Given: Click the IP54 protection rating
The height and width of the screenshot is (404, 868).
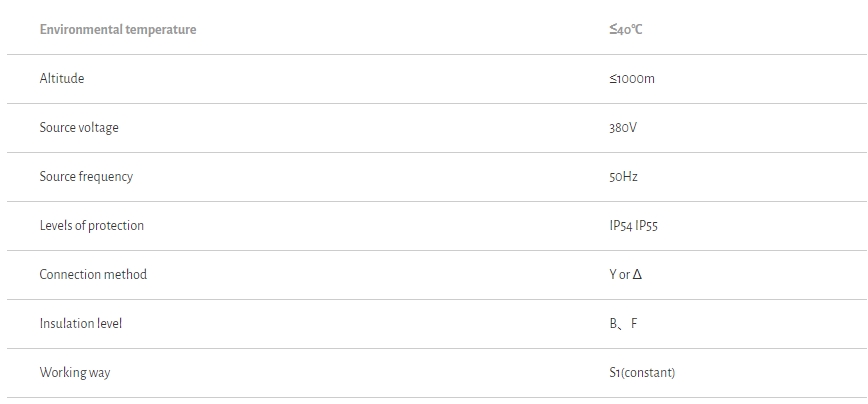Looking at the screenshot, I should click(620, 226).
